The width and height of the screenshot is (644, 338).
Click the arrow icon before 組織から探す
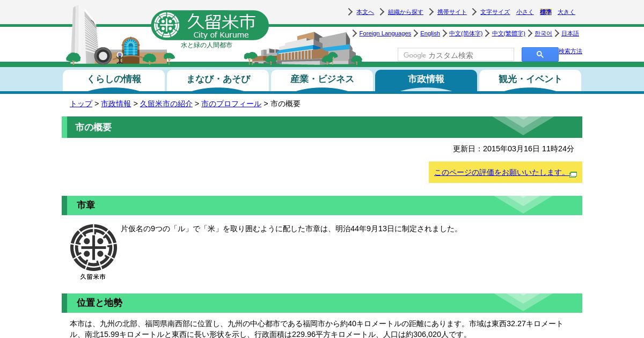tap(382, 12)
